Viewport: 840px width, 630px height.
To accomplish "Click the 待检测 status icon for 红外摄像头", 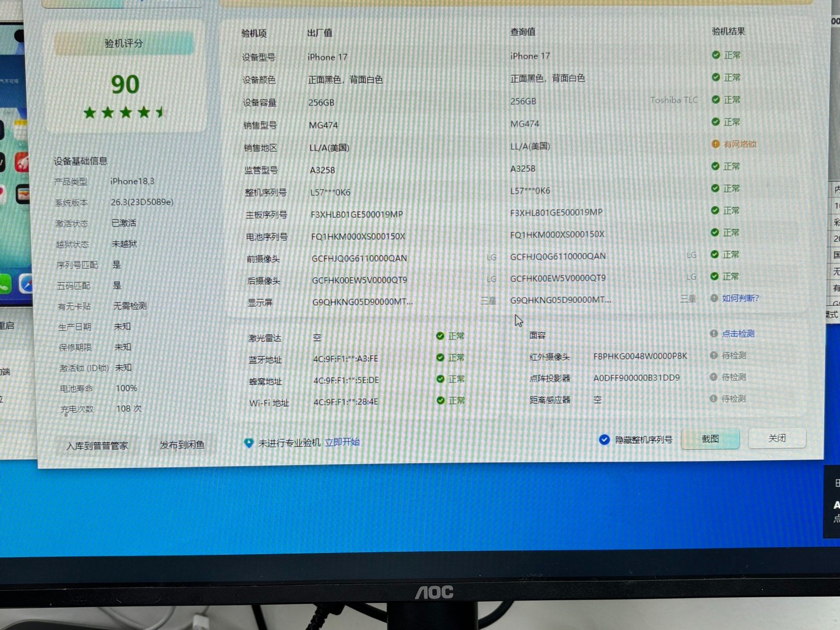I will tap(714, 355).
